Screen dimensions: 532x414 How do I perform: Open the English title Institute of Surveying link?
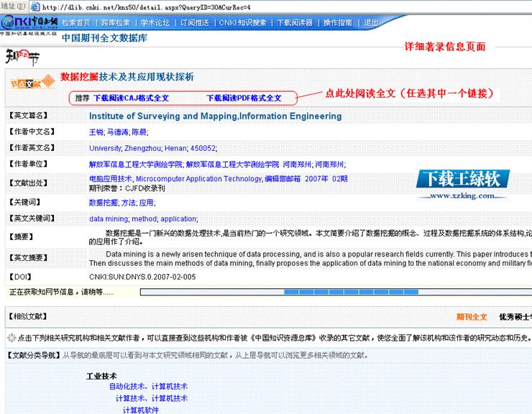[215, 116]
